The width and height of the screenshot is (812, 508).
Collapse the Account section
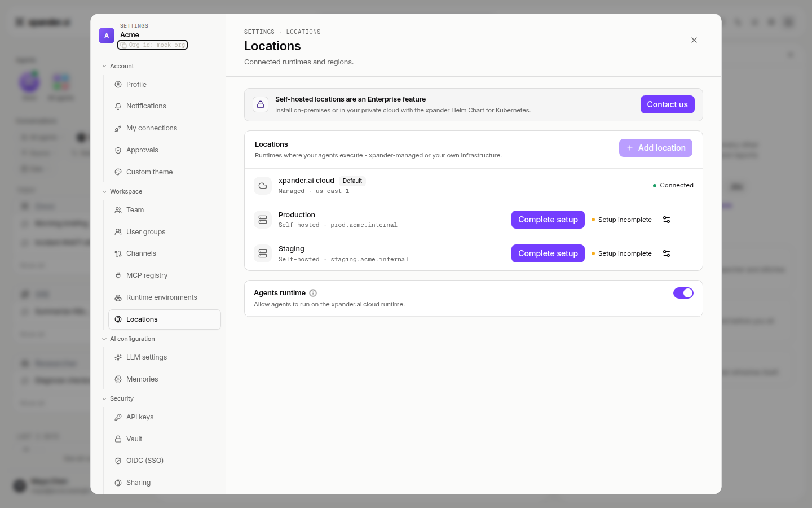click(x=118, y=66)
